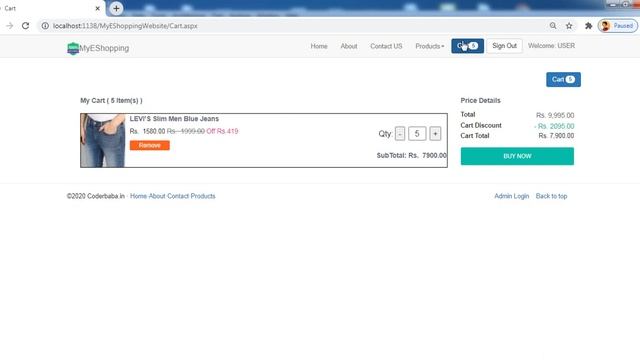Click the MyEShopping brand text
The image size is (640, 360).
click(104, 48)
